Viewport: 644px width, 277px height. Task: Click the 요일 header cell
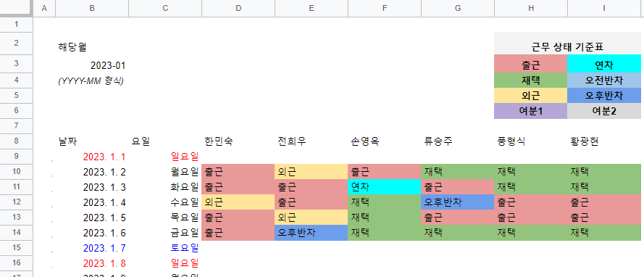coord(165,141)
